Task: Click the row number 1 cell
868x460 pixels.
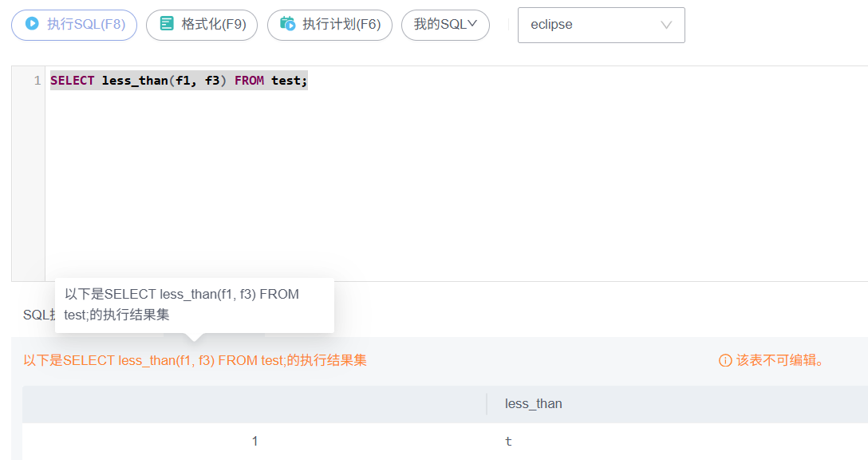Action: point(254,441)
